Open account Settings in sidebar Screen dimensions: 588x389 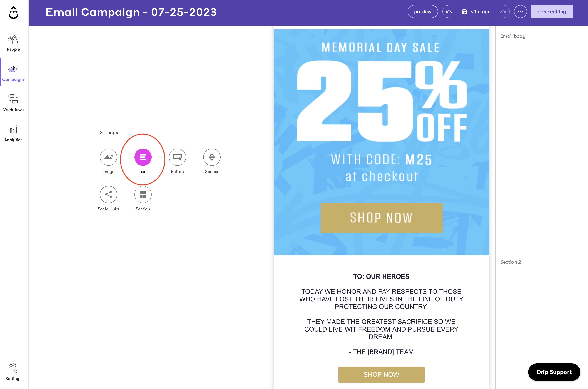[13, 372]
